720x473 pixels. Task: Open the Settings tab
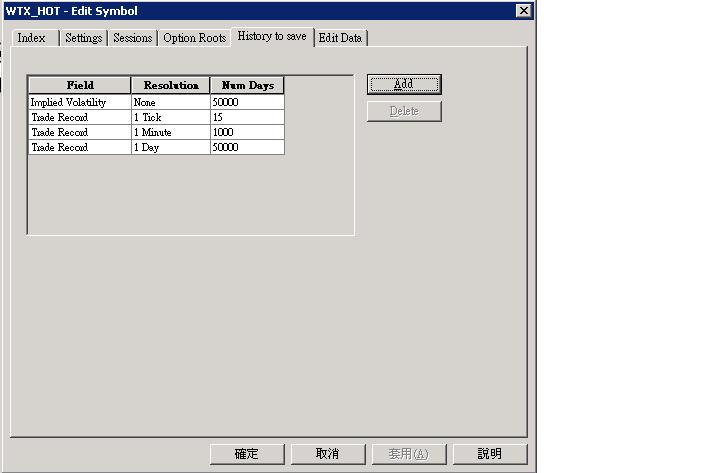pyautogui.click(x=84, y=38)
